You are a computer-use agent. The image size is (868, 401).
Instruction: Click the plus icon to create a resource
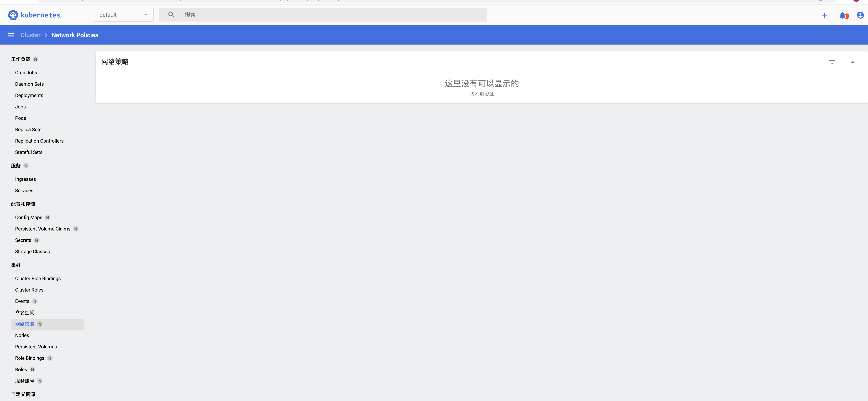(x=825, y=15)
